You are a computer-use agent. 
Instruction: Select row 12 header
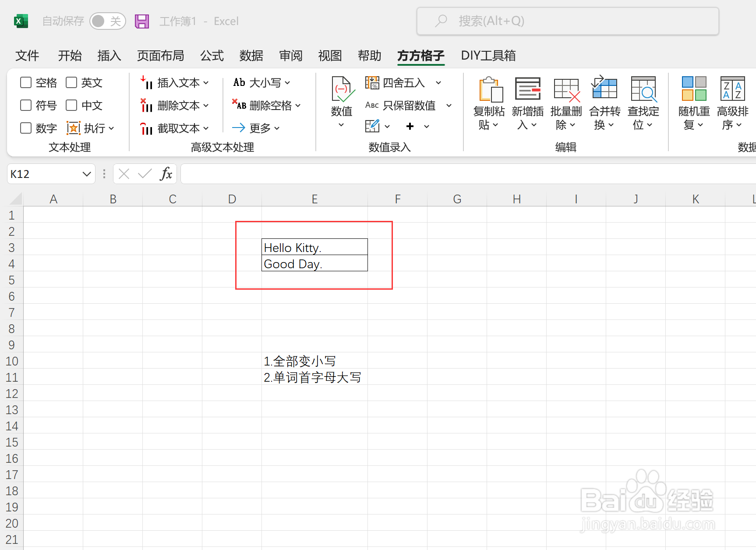[x=12, y=393]
